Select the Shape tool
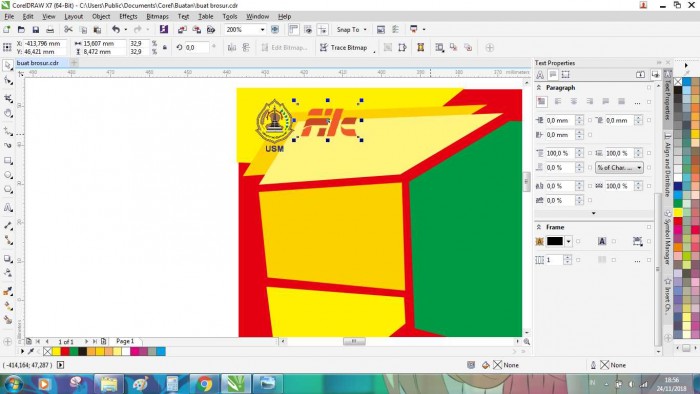This screenshot has width=700, height=394. coord(8,81)
